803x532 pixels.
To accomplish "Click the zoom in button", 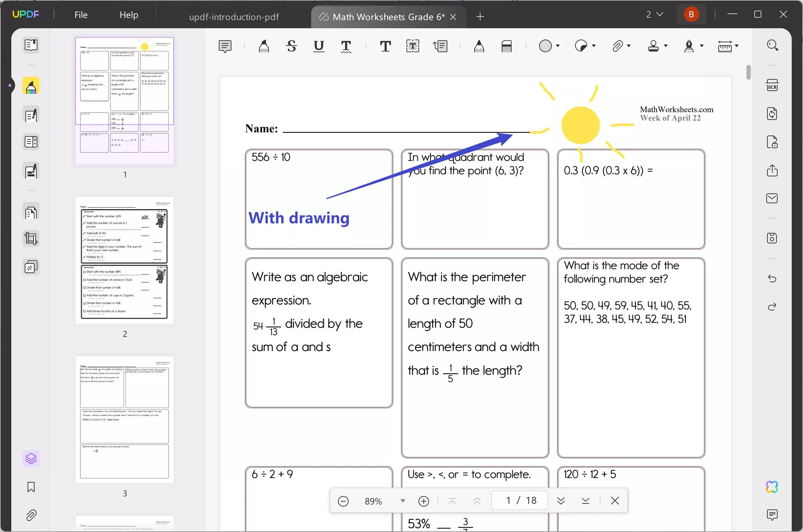I will tap(424, 501).
